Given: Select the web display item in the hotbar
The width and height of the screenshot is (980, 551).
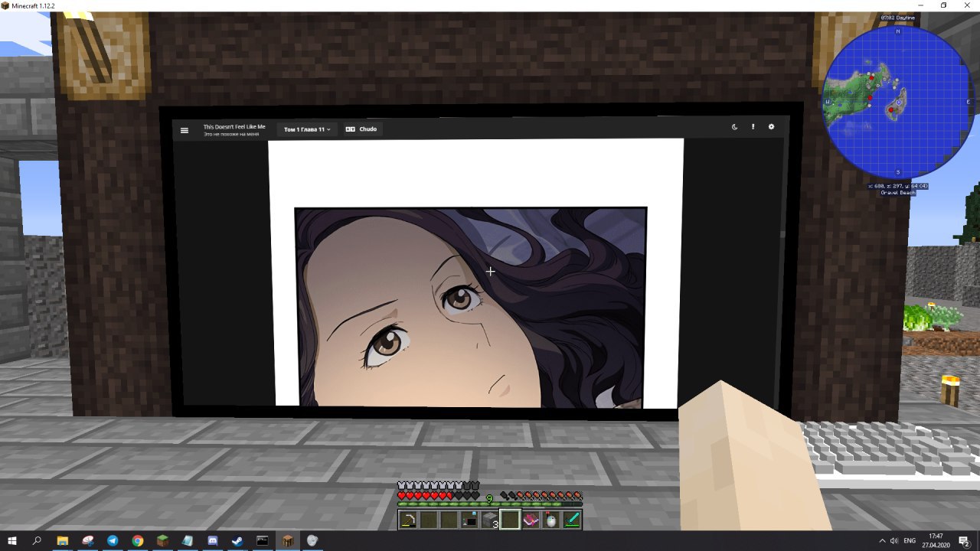Looking at the screenshot, I should (x=469, y=520).
